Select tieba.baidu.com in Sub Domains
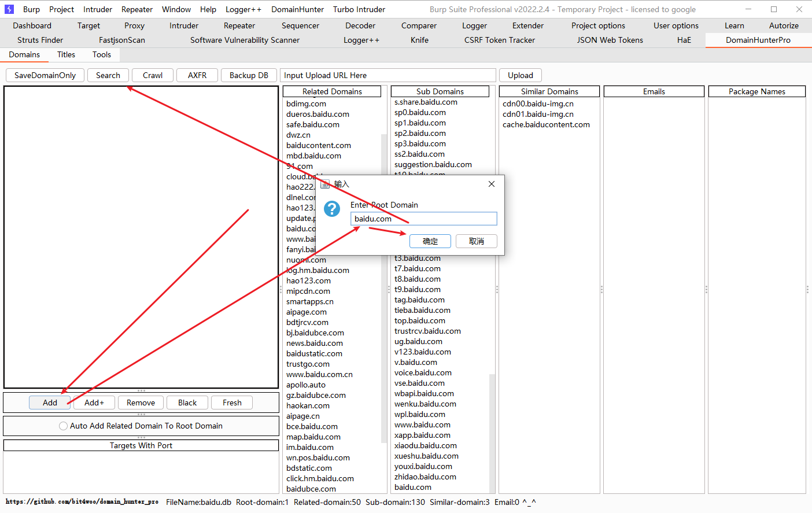Screen dimensions: 812x513 pyautogui.click(x=422, y=310)
